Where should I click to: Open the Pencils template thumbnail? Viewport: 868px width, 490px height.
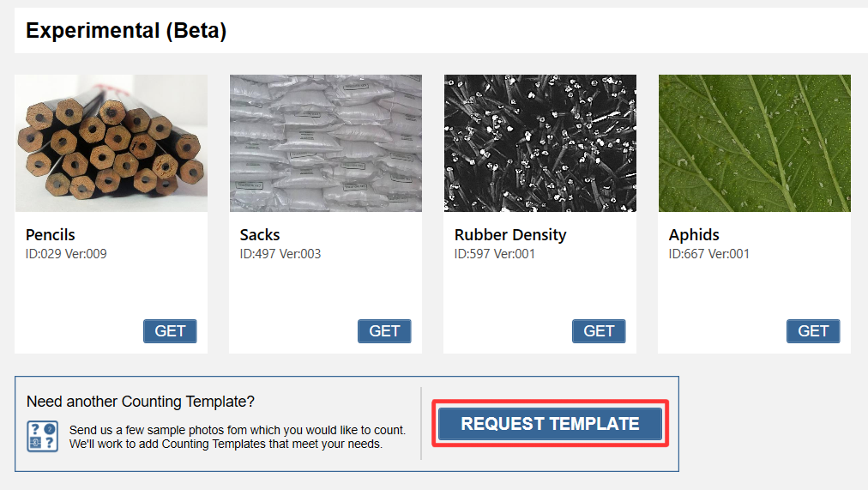click(x=112, y=143)
